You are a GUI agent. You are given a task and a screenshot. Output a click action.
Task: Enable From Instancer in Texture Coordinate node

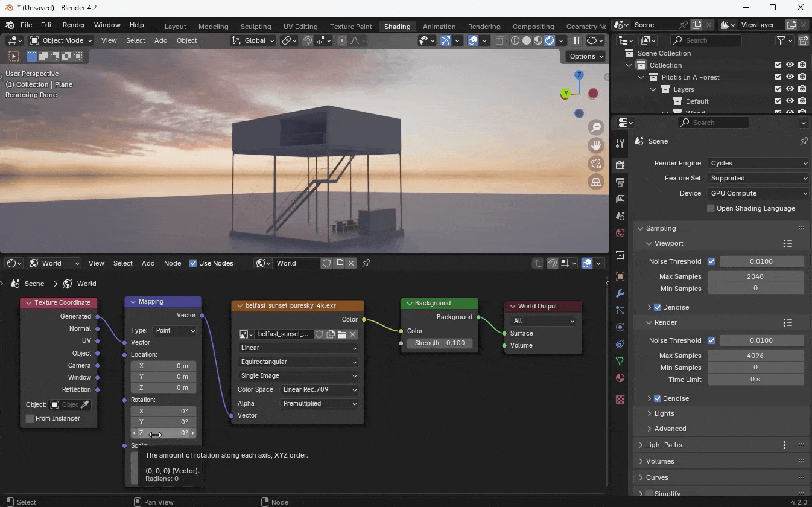point(30,418)
